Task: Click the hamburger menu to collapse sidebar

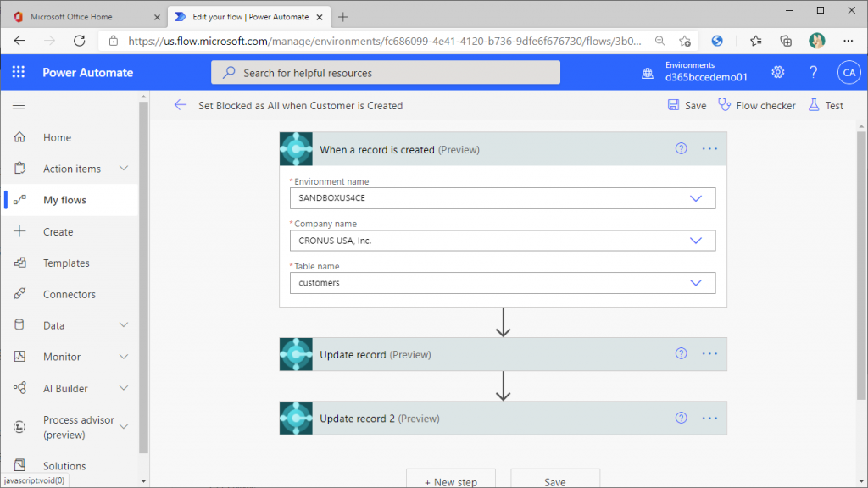Action: [x=19, y=105]
